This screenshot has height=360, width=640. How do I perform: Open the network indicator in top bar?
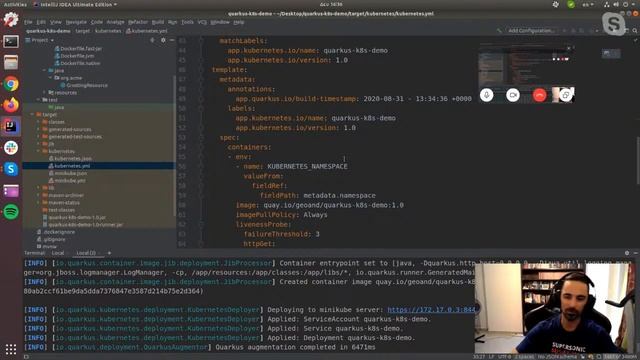pyautogui.click(x=607, y=4)
